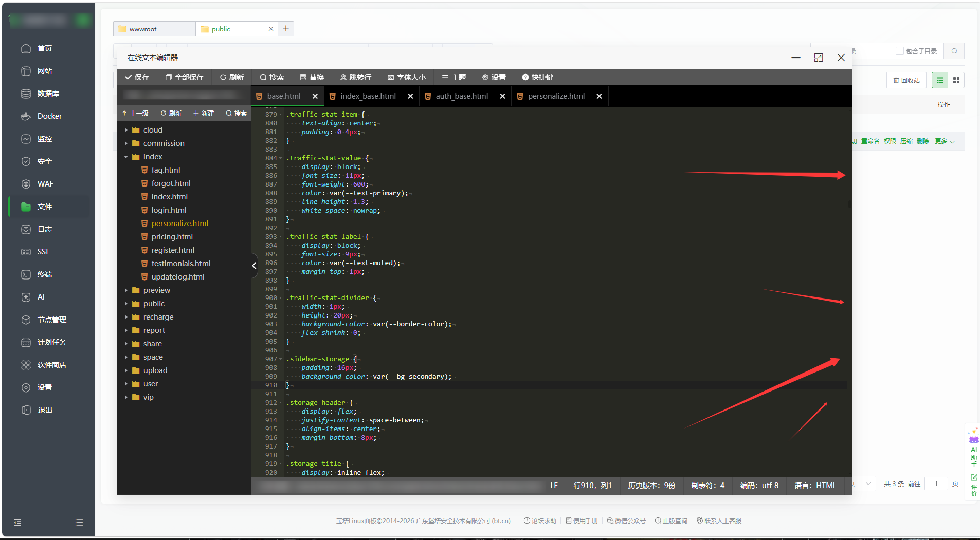Open the Docker sidebar item
This screenshot has width=980, height=540.
click(49, 116)
